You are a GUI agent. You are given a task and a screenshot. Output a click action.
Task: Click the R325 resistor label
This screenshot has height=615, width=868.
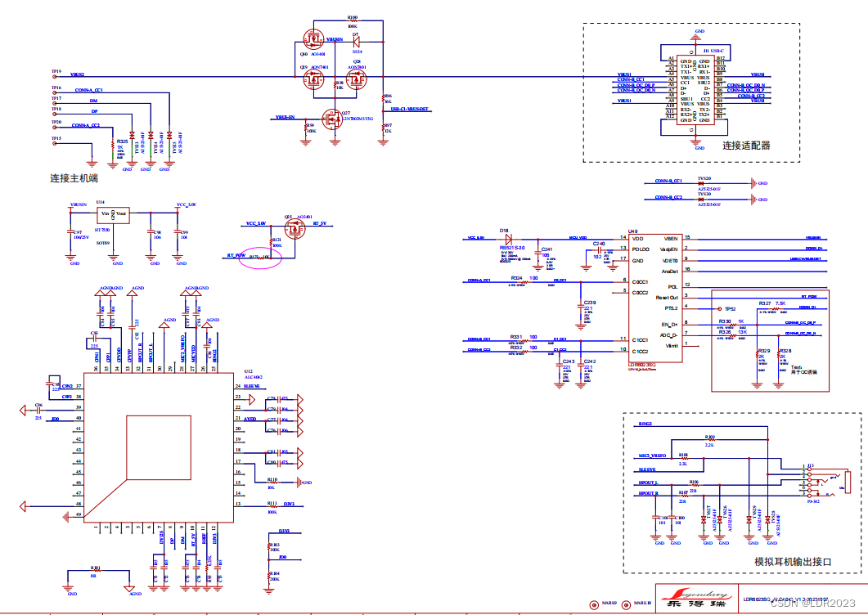point(122,141)
